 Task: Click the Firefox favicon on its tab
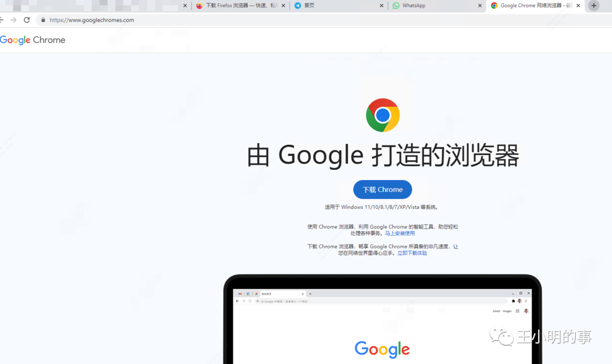click(199, 6)
